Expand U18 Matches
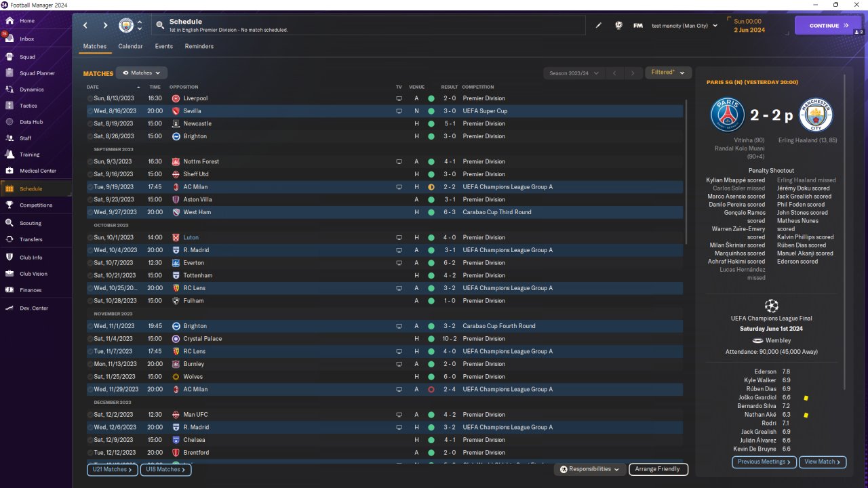The width and height of the screenshot is (868, 488). 165,469
